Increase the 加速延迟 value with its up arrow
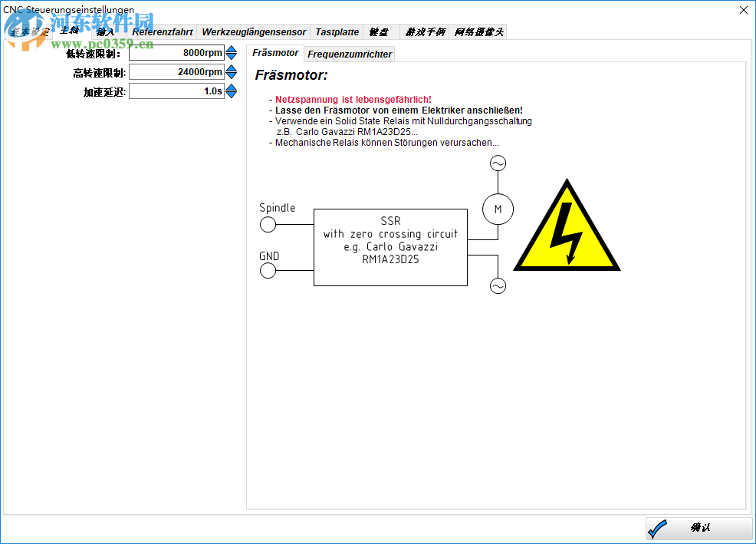 tap(232, 87)
